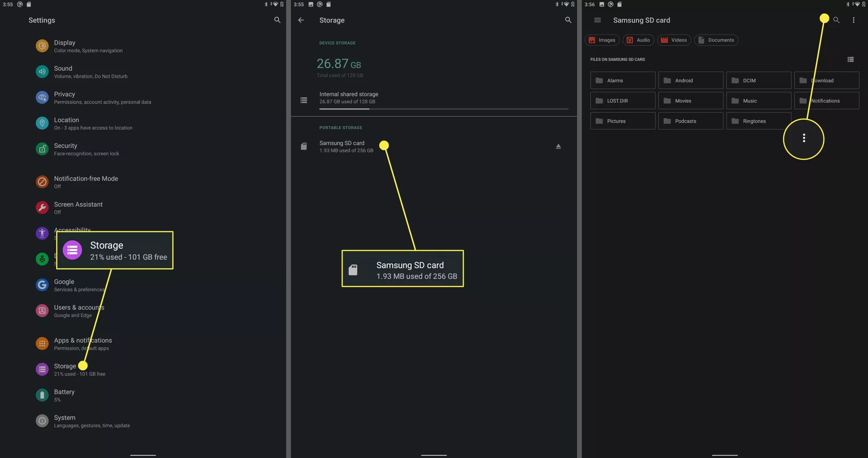Screen dimensions: 868x458
Task: Search files on Samsung SD card
Action: pyautogui.click(x=836, y=20)
